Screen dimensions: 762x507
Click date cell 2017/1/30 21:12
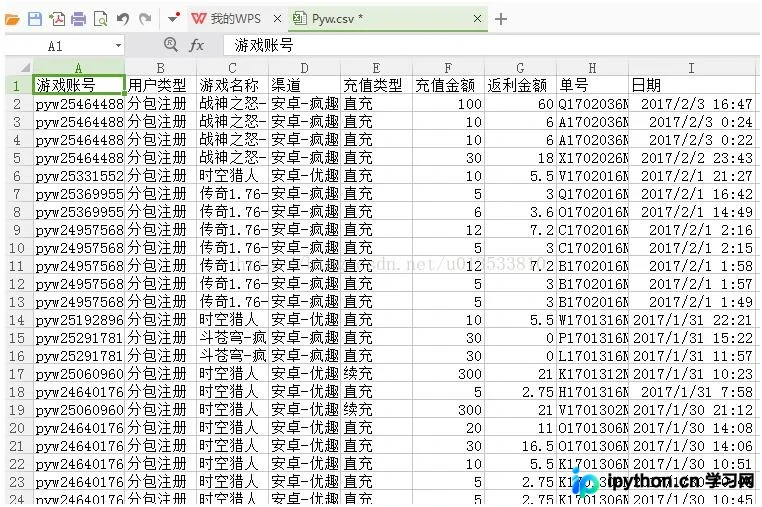click(692, 410)
